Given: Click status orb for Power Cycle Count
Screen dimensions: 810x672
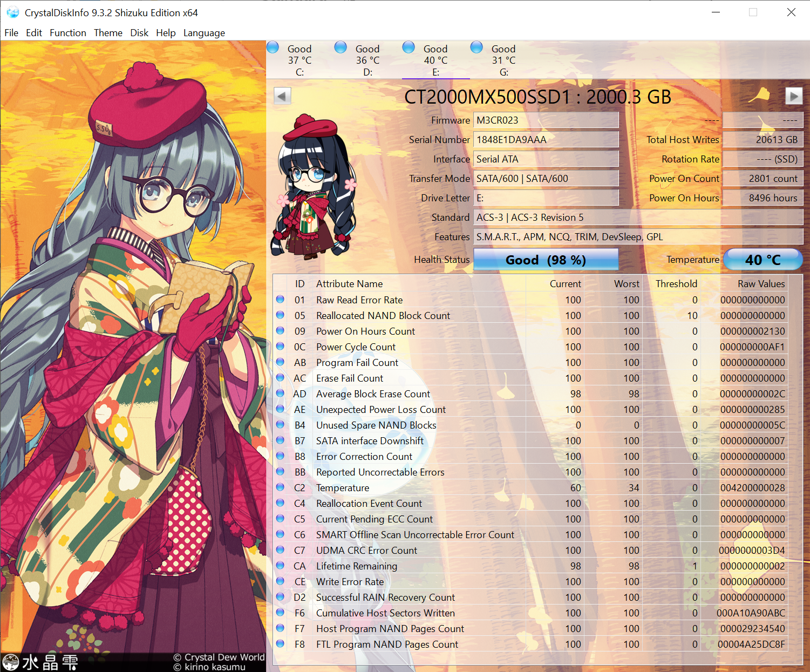Looking at the screenshot, I should (x=280, y=346).
